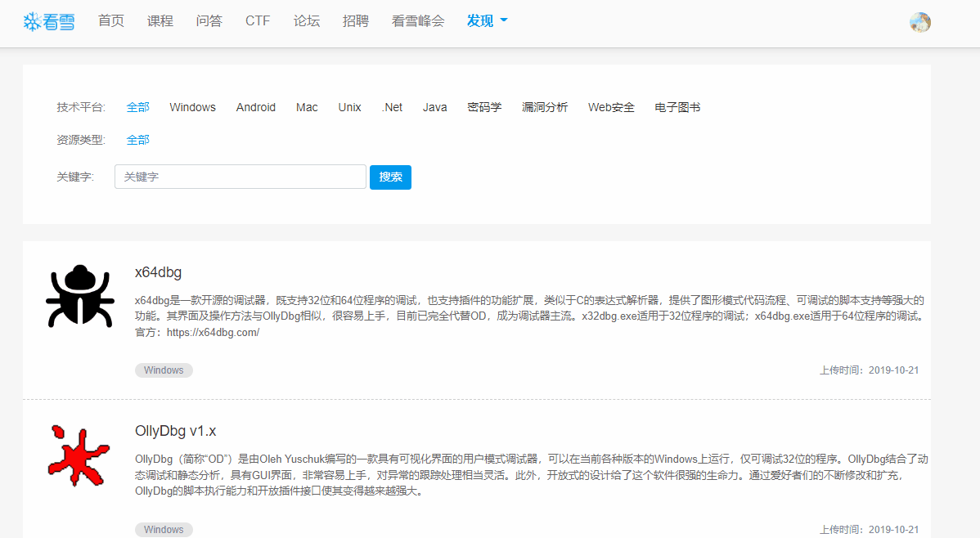
Task: Open the OllyDbg v1.x title link
Action: pos(176,431)
